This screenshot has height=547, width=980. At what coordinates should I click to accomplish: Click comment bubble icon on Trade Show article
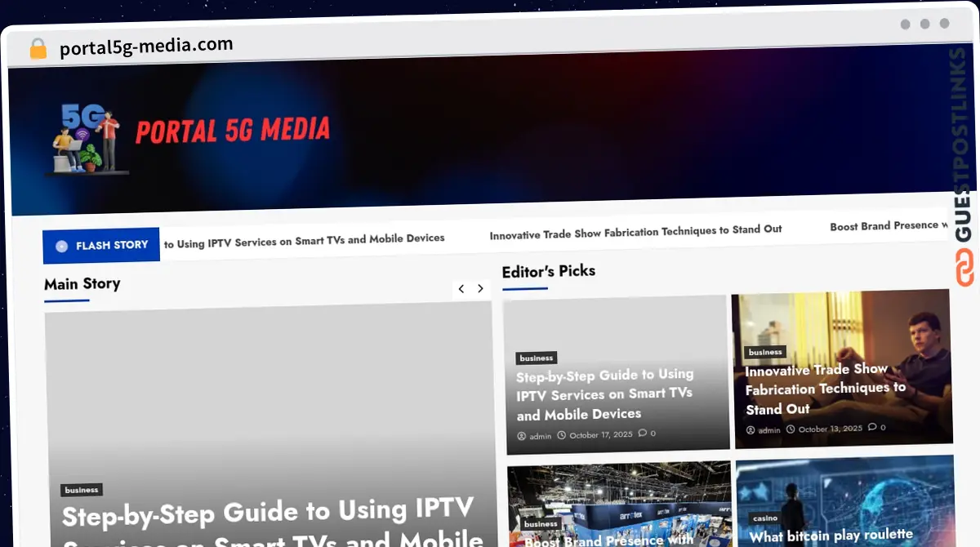click(x=872, y=427)
